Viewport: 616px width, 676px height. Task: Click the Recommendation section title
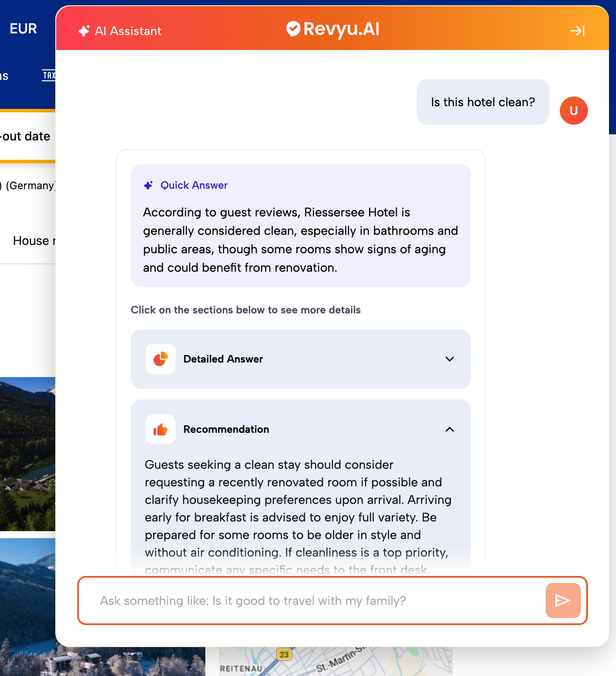click(x=226, y=429)
